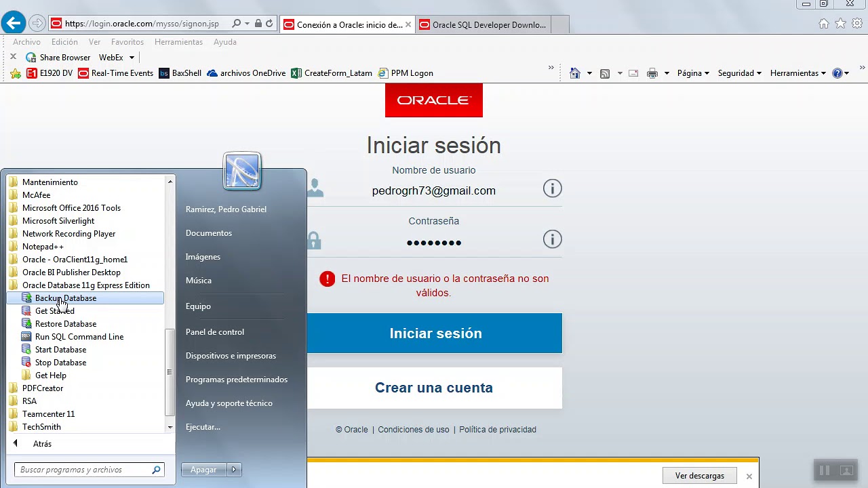
Task: Click the info icon beside password field
Action: (553, 239)
